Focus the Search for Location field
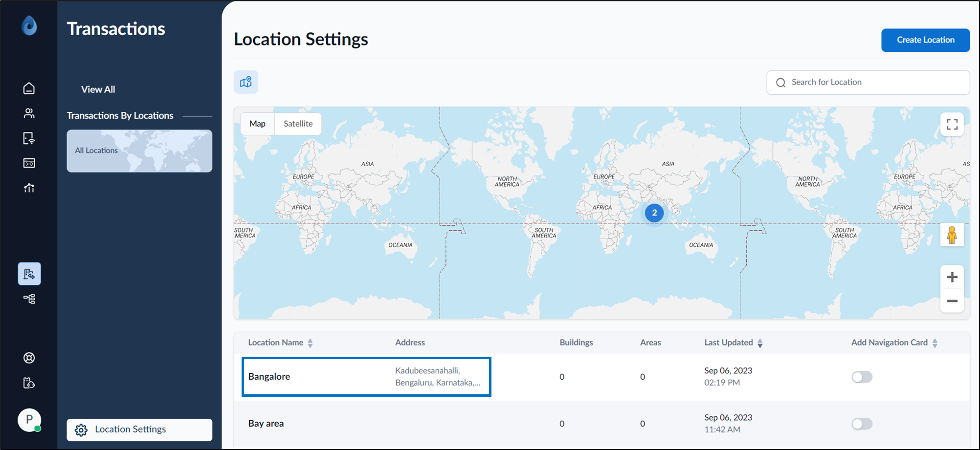980x450 pixels. click(868, 82)
